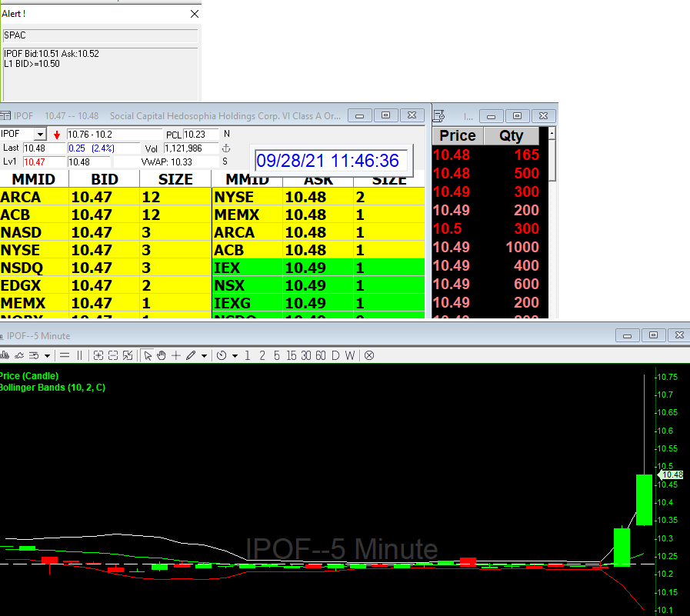Click the Last price field showing 10.48

click(x=44, y=148)
